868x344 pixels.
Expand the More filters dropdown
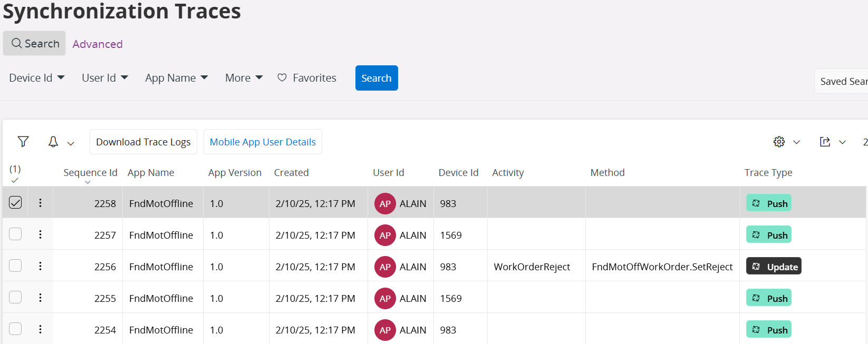coord(244,78)
